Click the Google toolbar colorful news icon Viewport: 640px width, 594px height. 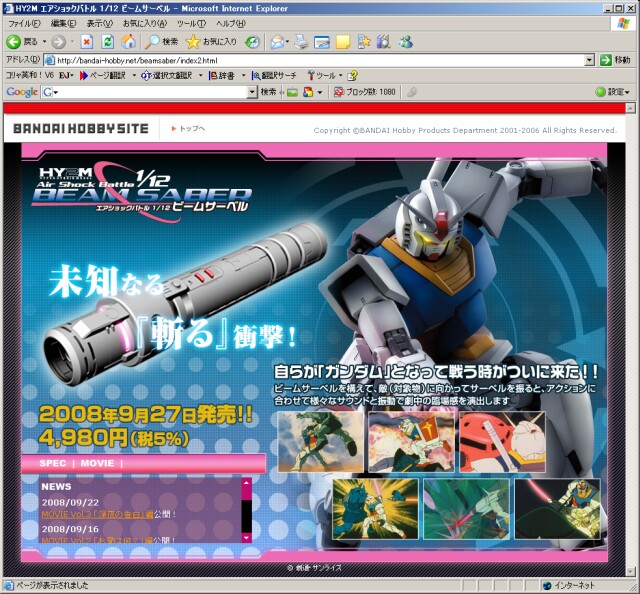[x=308, y=92]
